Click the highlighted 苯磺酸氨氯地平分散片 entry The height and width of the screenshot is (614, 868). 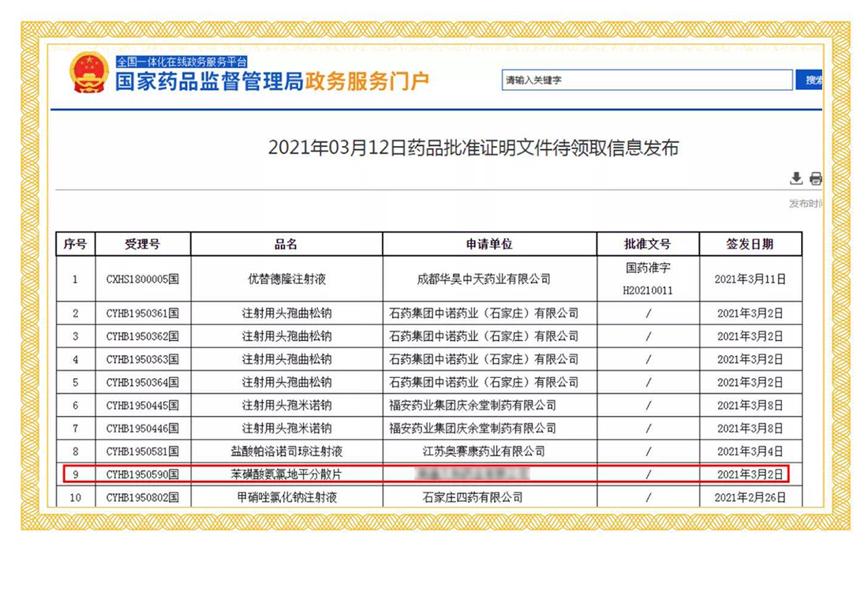click(x=286, y=474)
